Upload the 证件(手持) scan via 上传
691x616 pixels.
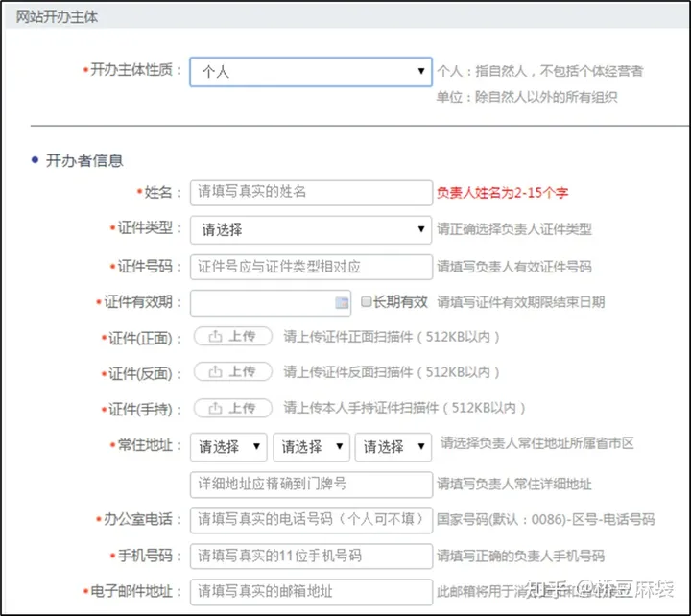point(233,408)
